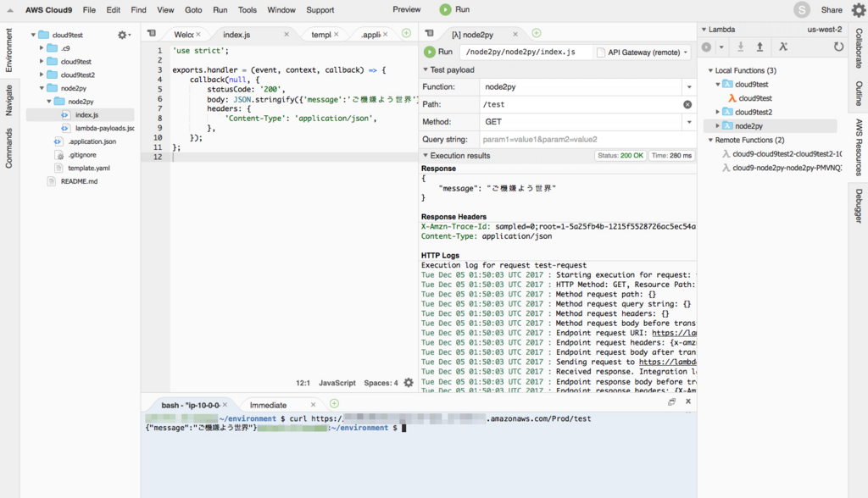Maximize the terminal panel

[671, 401]
